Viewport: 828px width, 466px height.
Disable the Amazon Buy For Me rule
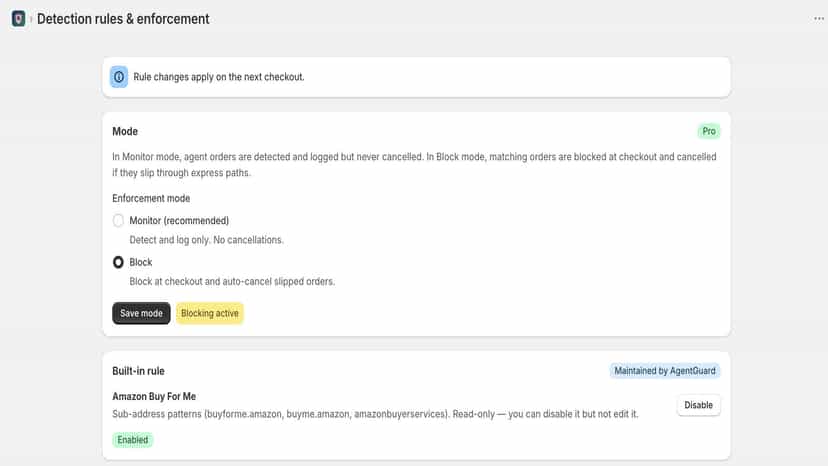click(x=698, y=405)
